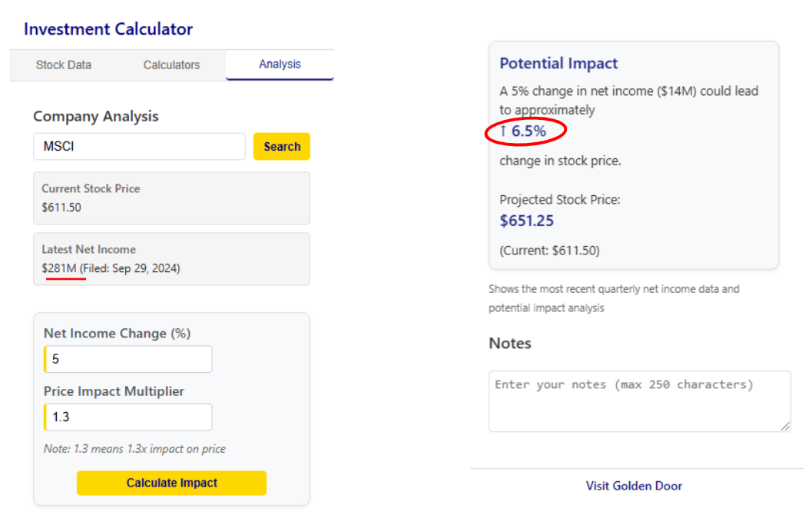Click the Company Analysis heading
812x525 pixels.
(96, 117)
